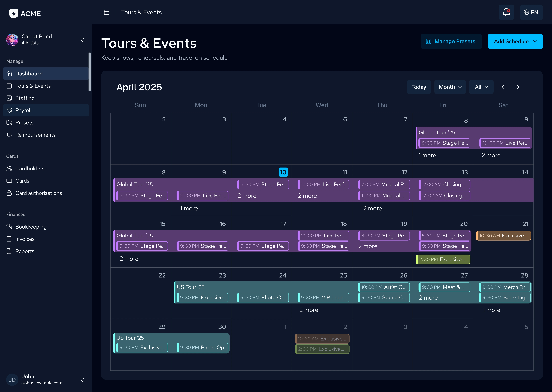The height and width of the screenshot is (392, 552).
Task: Advance to next month arrow
Action: [x=518, y=87]
